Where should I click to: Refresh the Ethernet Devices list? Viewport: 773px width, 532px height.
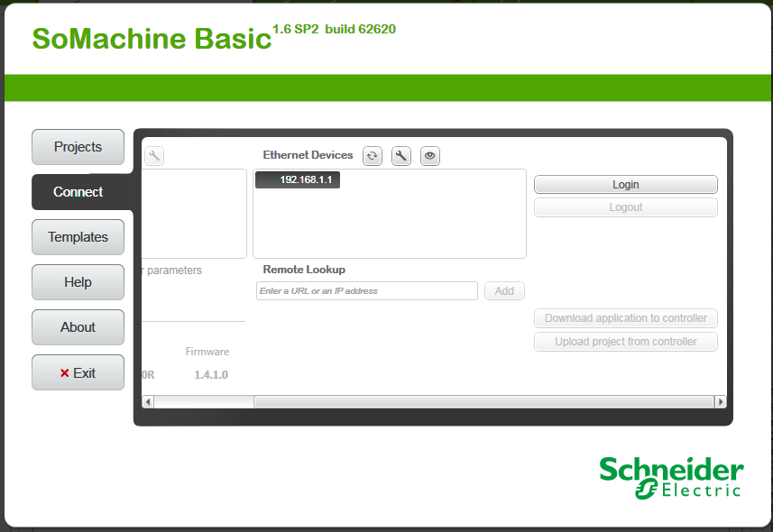click(x=372, y=155)
